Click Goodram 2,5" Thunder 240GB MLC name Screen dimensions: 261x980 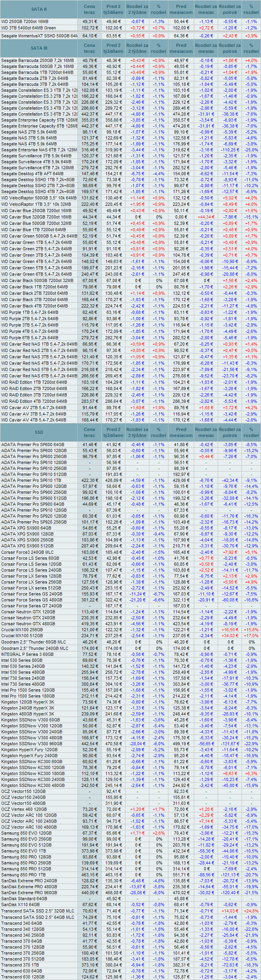pyautogui.click(x=35, y=648)
